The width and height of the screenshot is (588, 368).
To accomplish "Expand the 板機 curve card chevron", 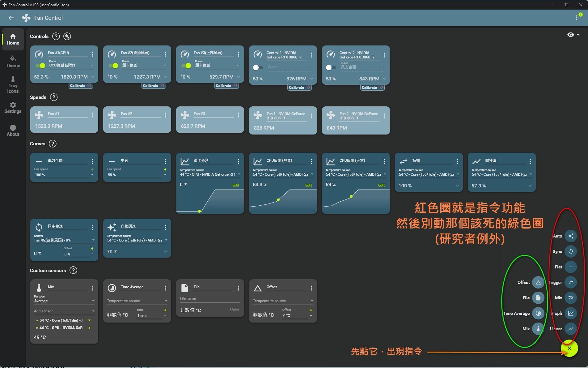I will 457,186.
